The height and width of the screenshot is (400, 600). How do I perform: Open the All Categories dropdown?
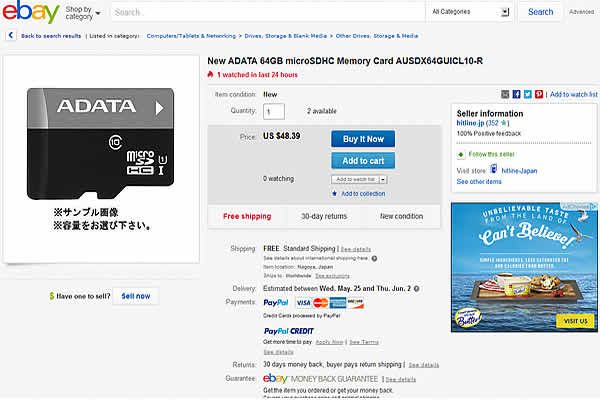point(470,12)
